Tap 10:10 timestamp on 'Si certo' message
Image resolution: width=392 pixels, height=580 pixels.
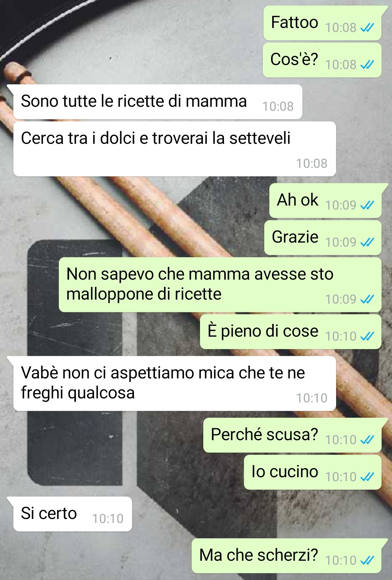[108, 519]
